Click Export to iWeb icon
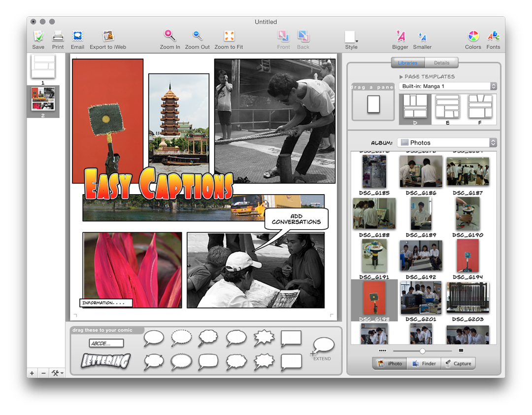The width and height of the screenshot is (532, 415). coord(108,36)
